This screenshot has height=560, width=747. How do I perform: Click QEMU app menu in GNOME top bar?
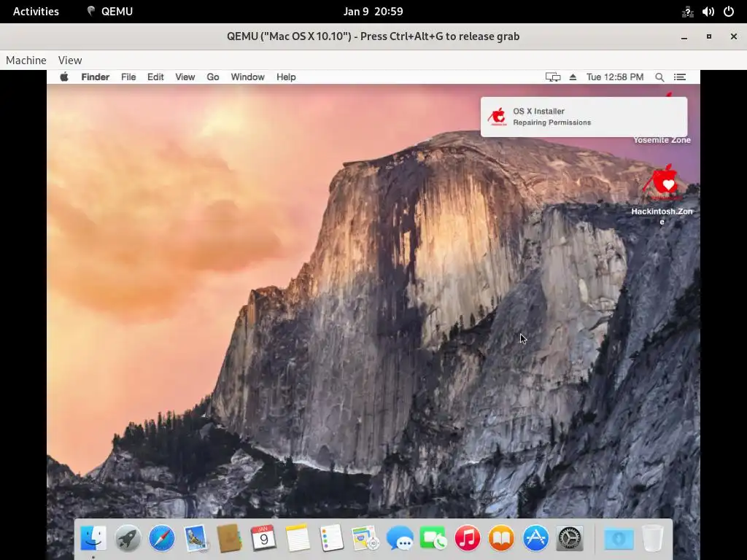point(110,12)
